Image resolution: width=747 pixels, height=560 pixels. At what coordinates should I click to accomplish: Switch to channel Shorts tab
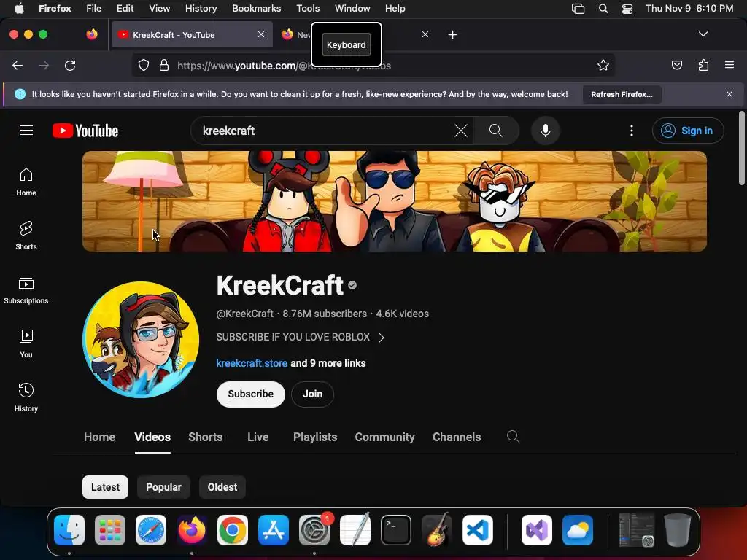[x=205, y=437]
